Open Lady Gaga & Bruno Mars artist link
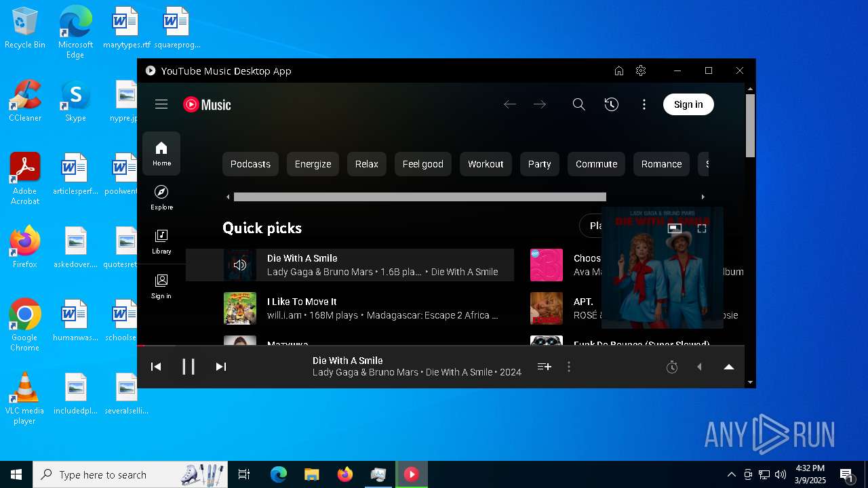868x488 pixels. pyautogui.click(x=319, y=272)
